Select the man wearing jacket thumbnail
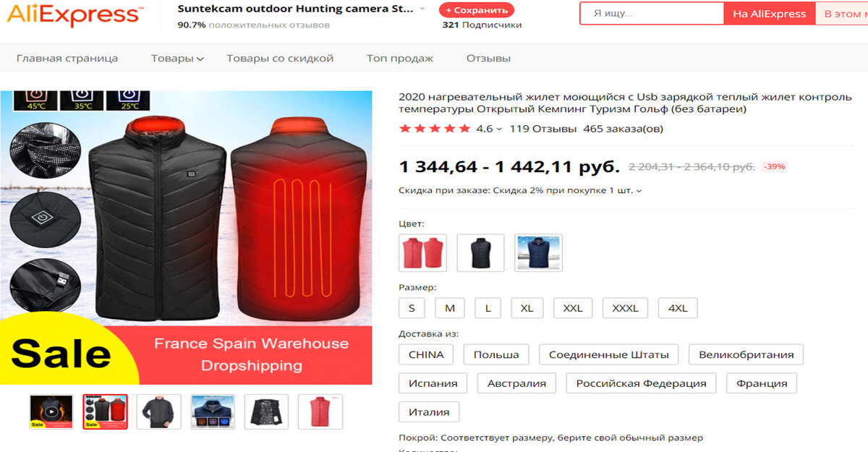Image resolution: width=868 pixels, height=452 pixels. (x=159, y=412)
